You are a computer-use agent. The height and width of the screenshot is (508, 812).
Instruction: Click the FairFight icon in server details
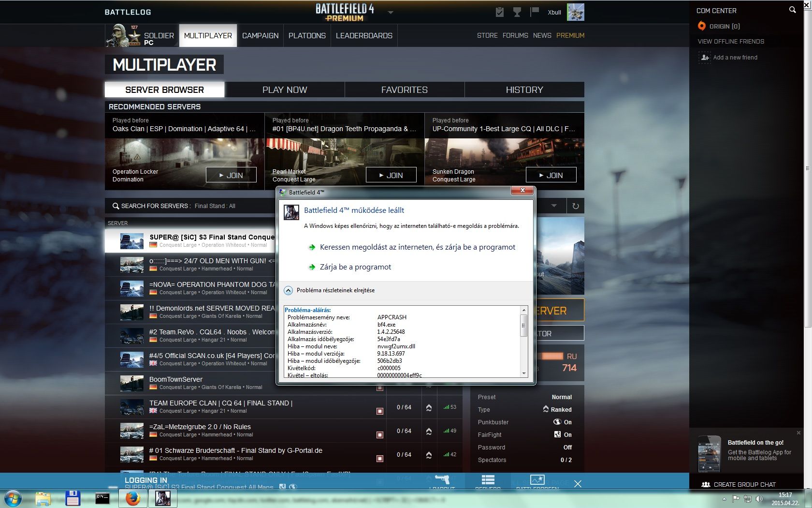coord(557,434)
